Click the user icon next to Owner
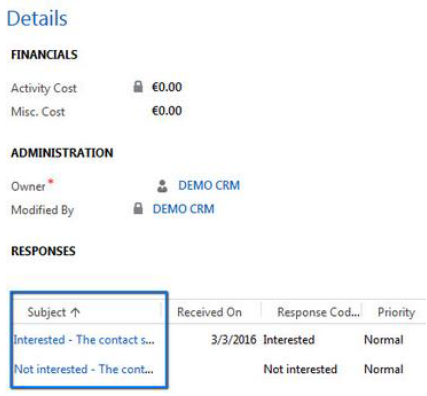427x396 pixels. click(x=162, y=186)
